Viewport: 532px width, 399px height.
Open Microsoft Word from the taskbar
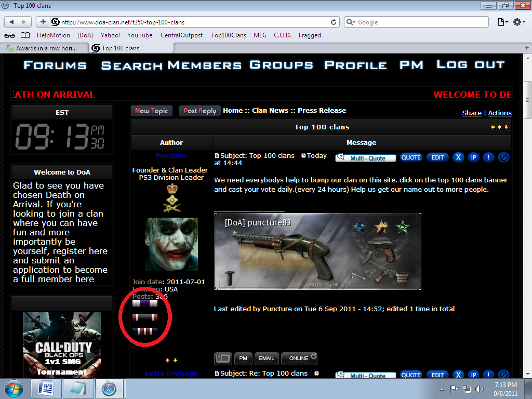(46, 389)
